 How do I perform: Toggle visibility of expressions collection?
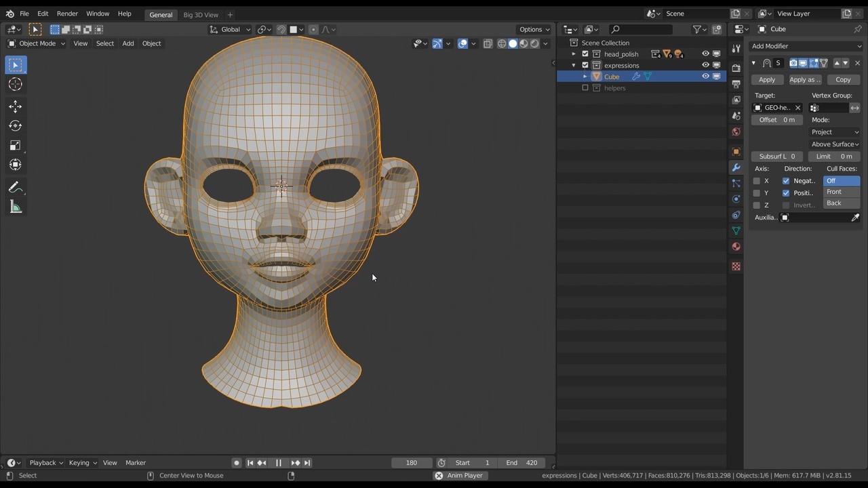(705, 65)
